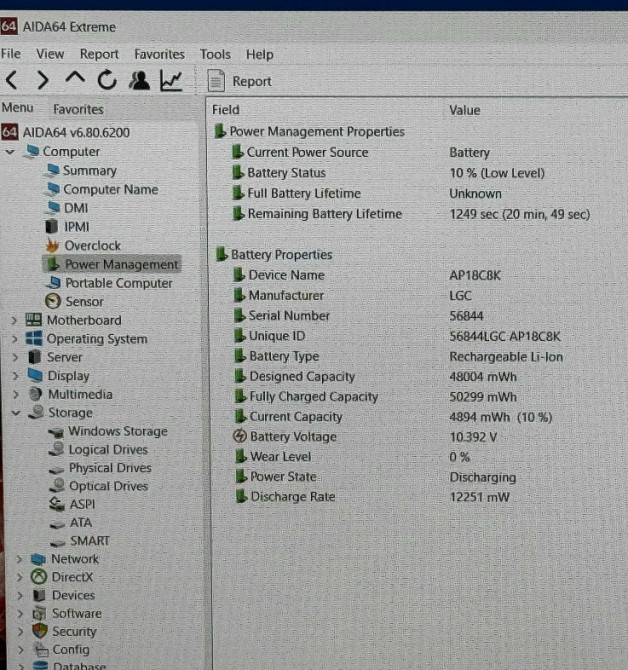Open the Tools menu
Screen dimensions: 628x670
(215, 54)
